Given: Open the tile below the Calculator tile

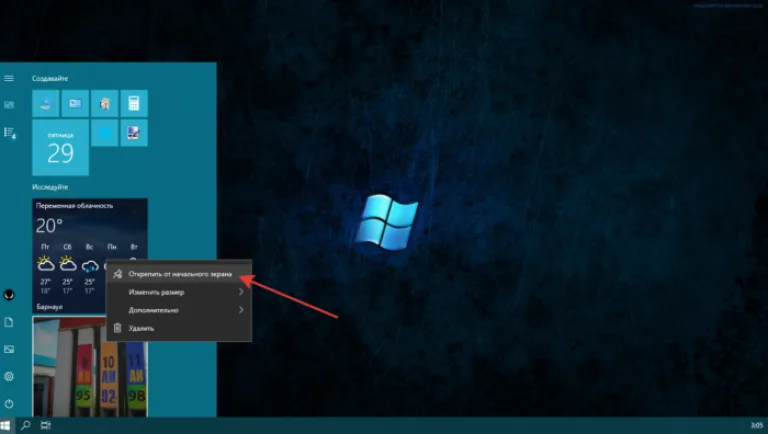Looking at the screenshot, I should point(134,133).
